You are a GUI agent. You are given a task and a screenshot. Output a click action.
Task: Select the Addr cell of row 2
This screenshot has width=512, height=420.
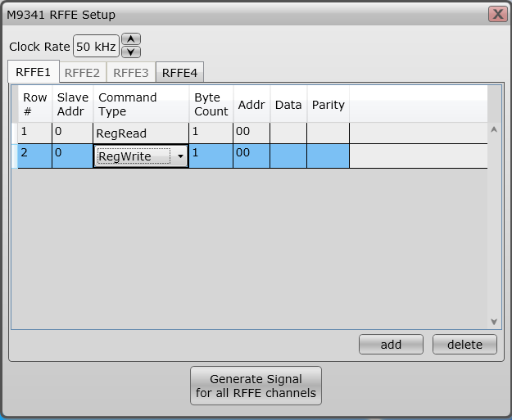point(251,156)
